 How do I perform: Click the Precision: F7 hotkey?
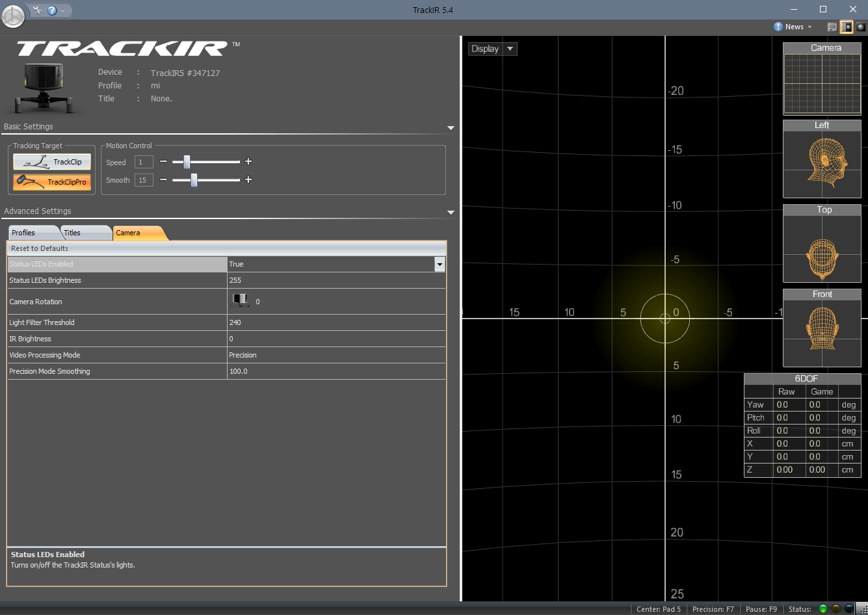[713, 609]
